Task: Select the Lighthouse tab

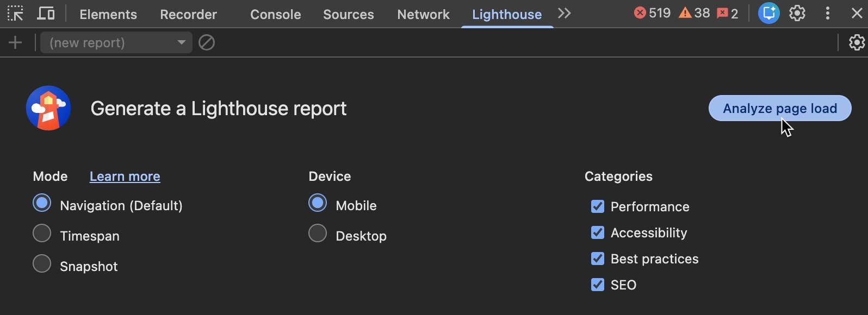Action: click(x=507, y=14)
